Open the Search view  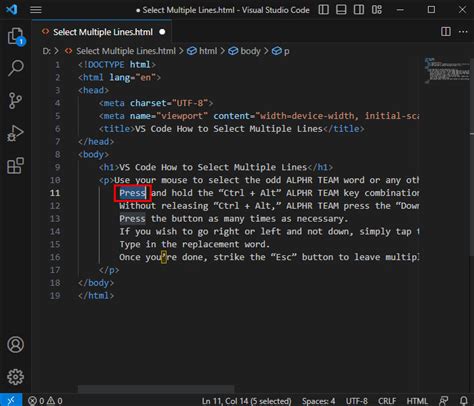click(x=16, y=68)
